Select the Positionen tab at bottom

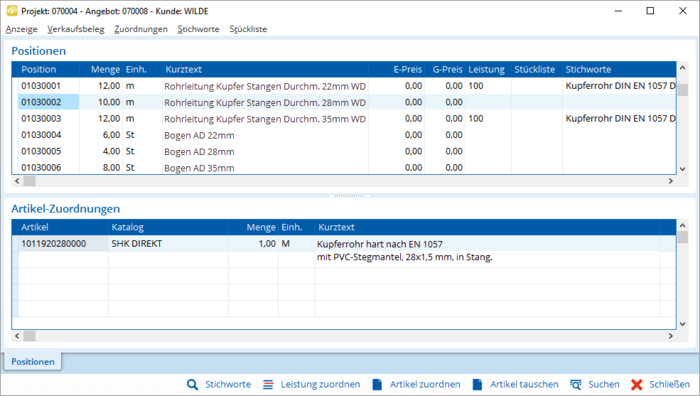[x=33, y=362]
